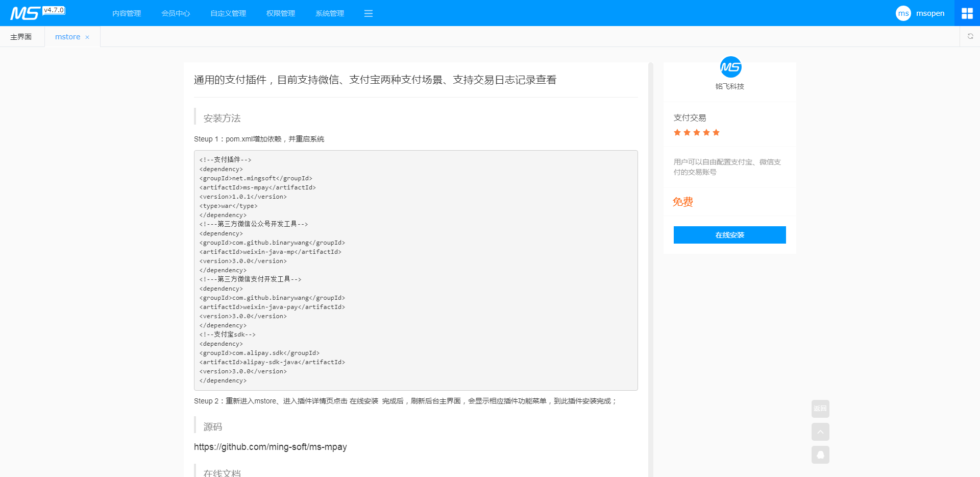
Task: Click the v4.7.0 version badge
Action: coord(54,9)
